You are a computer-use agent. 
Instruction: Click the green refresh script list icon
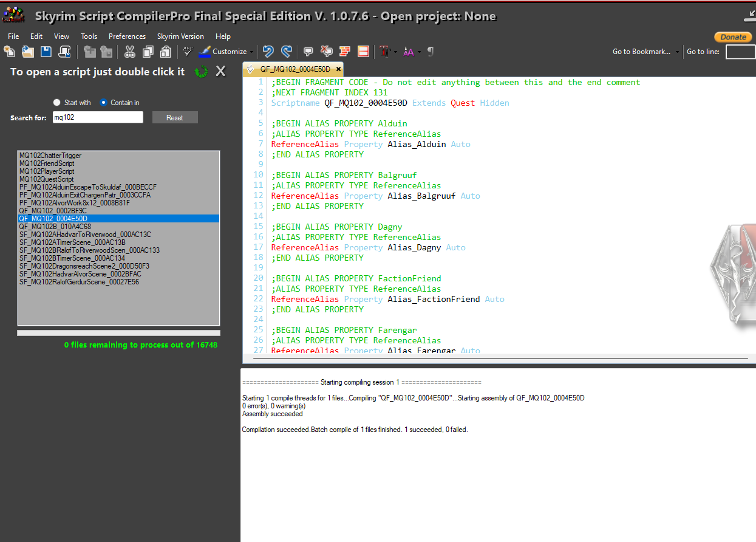[201, 72]
